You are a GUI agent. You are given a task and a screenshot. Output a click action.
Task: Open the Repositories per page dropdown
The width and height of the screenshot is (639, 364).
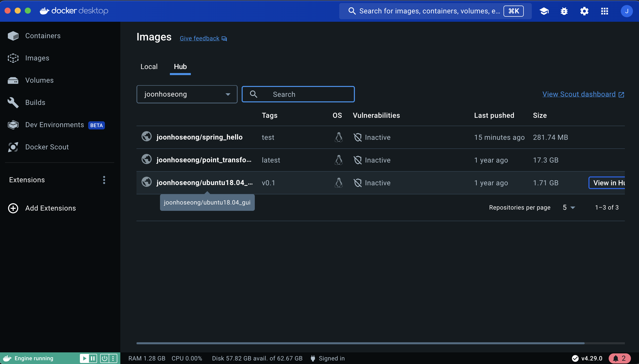[x=569, y=208]
